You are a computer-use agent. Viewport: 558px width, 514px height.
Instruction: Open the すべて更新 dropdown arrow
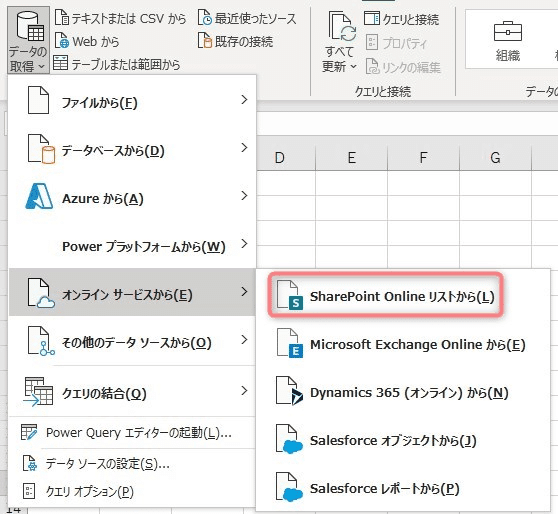(353, 66)
